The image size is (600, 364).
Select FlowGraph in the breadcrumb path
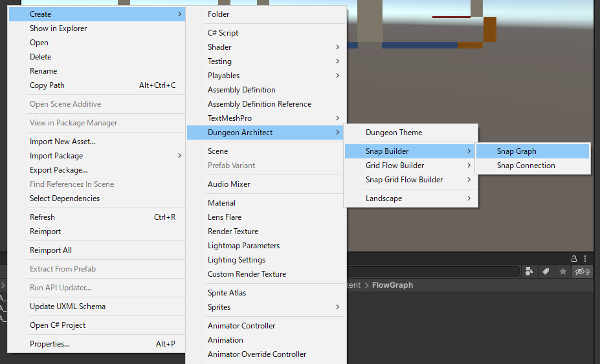[392, 285]
